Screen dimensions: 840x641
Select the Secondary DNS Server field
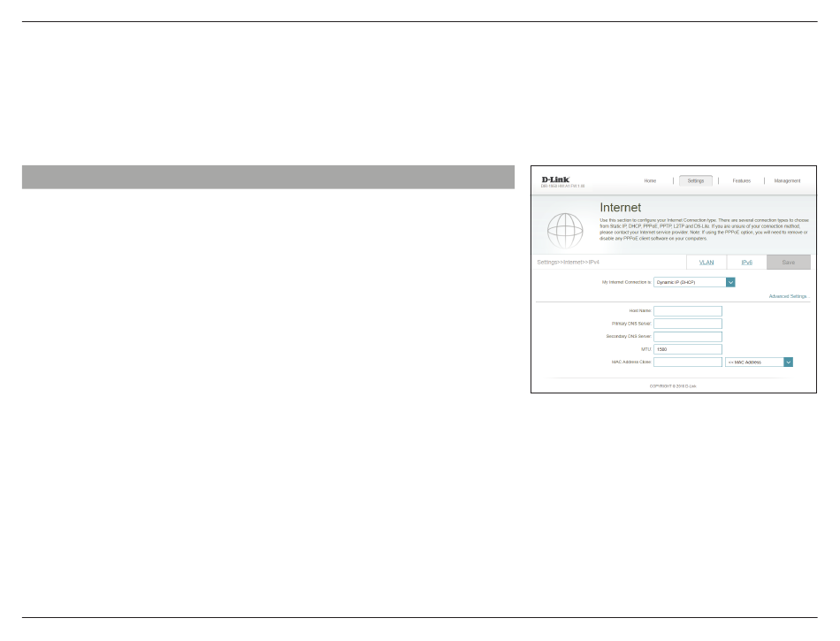tap(687, 337)
